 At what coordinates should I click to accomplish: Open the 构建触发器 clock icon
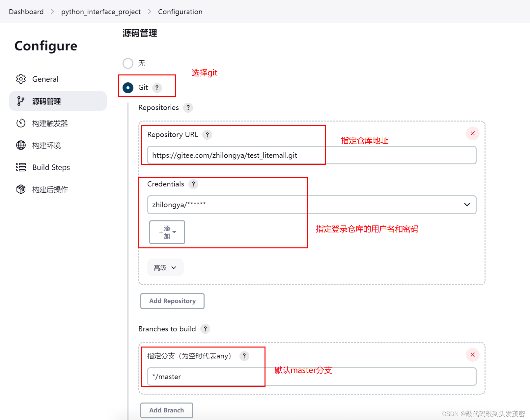(x=21, y=123)
